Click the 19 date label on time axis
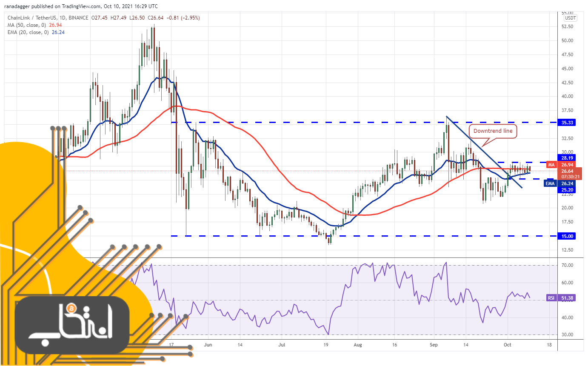The image size is (588, 366). tap(325, 345)
